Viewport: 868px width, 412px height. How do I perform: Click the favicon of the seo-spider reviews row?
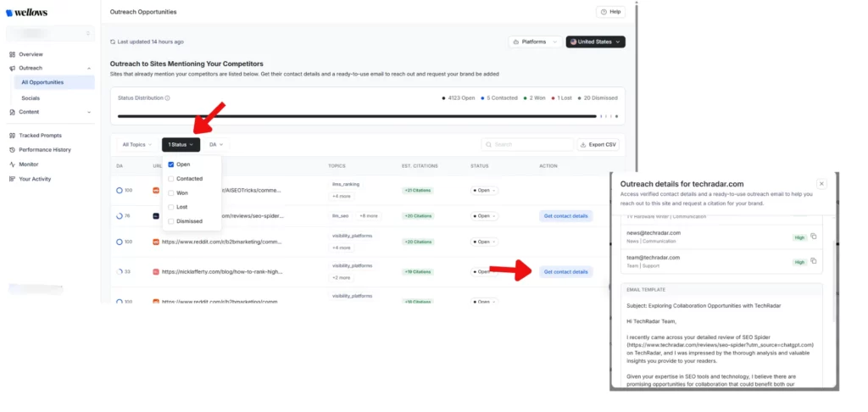(x=156, y=216)
